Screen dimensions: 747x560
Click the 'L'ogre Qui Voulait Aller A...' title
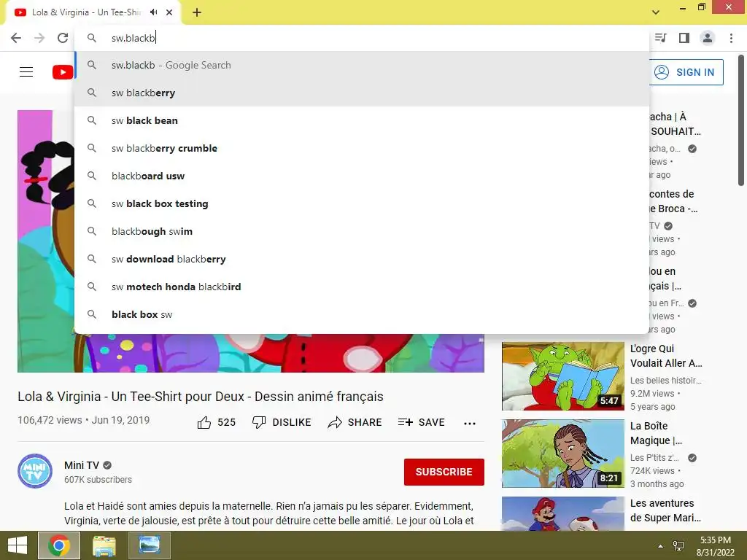coord(666,356)
